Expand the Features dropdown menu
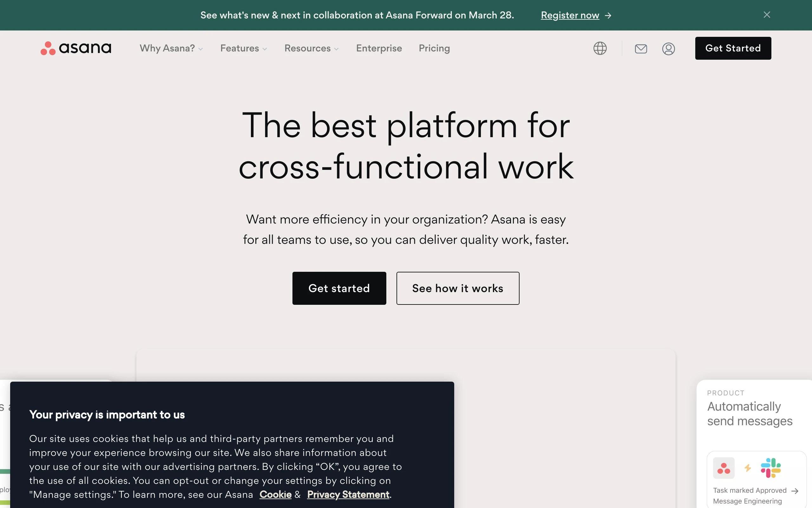The image size is (812, 508). pos(244,48)
